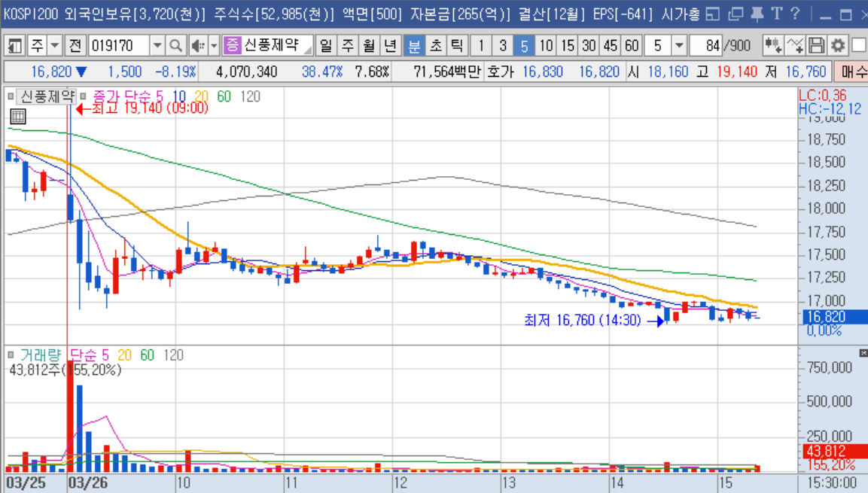
Task: Set interval to 10 minutes
Action: [x=546, y=45]
